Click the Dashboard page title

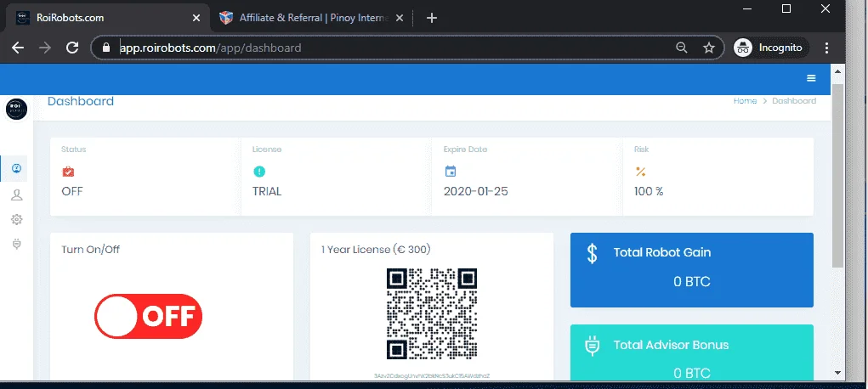(81, 101)
